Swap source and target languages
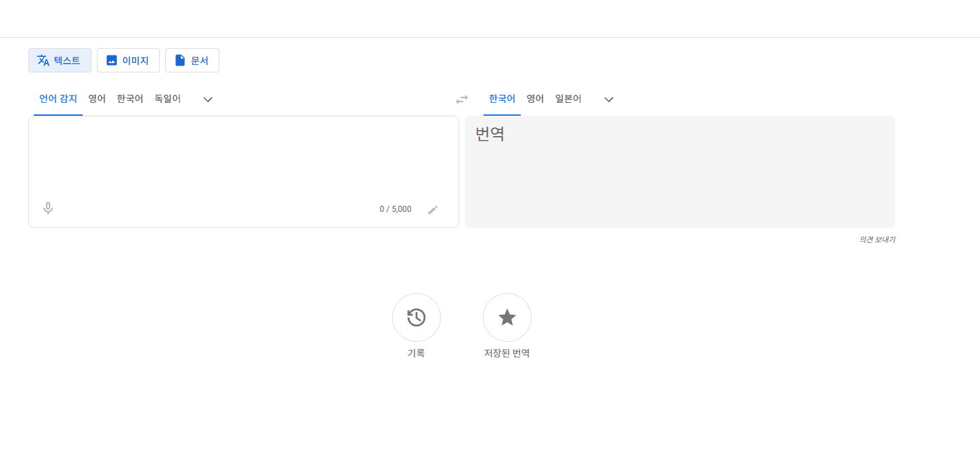Image resolution: width=980 pixels, height=461 pixels. click(x=462, y=100)
